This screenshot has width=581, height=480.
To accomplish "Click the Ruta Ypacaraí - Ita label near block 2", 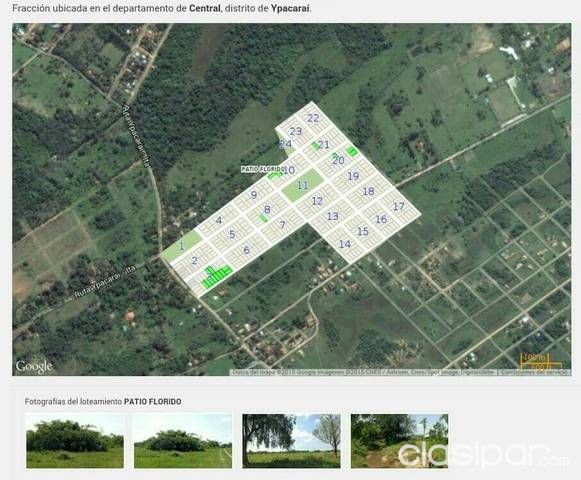I will click(105, 282).
